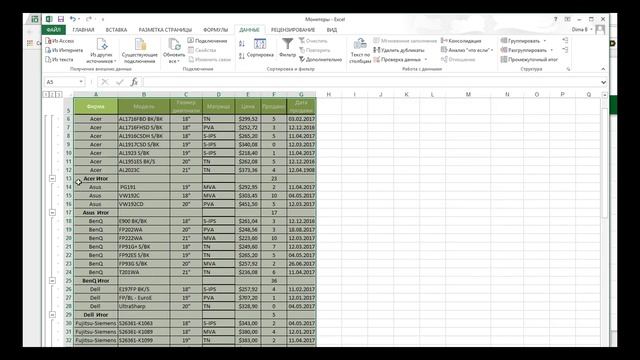Open the Проверка данных dropdown arrow
Viewport: 640px width, 360px height.
(x=426, y=60)
